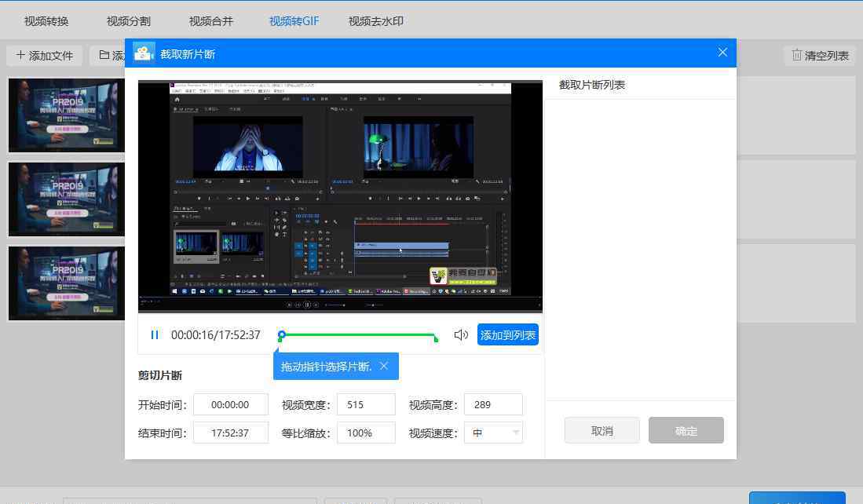The height and width of the screenshot is (504, 863).
Task: Click the 添加到列表 button
Action: pos(508,335)
